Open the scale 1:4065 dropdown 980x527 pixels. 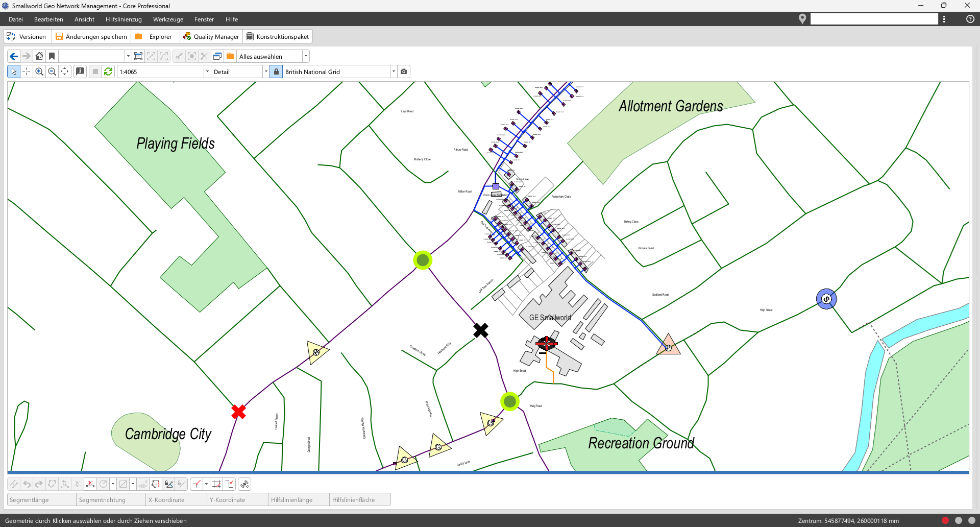coord(207,71)
